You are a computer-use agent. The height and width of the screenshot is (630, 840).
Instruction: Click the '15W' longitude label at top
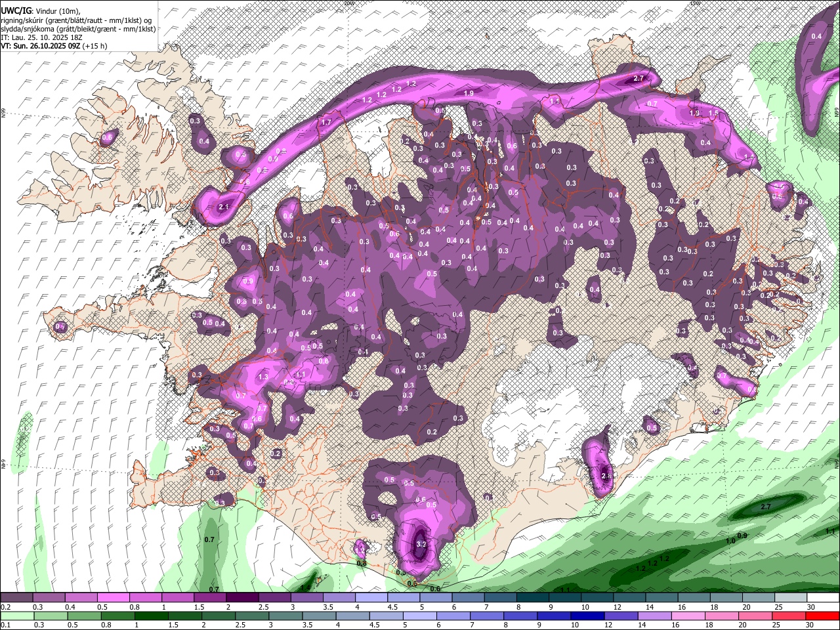(696, 3)
